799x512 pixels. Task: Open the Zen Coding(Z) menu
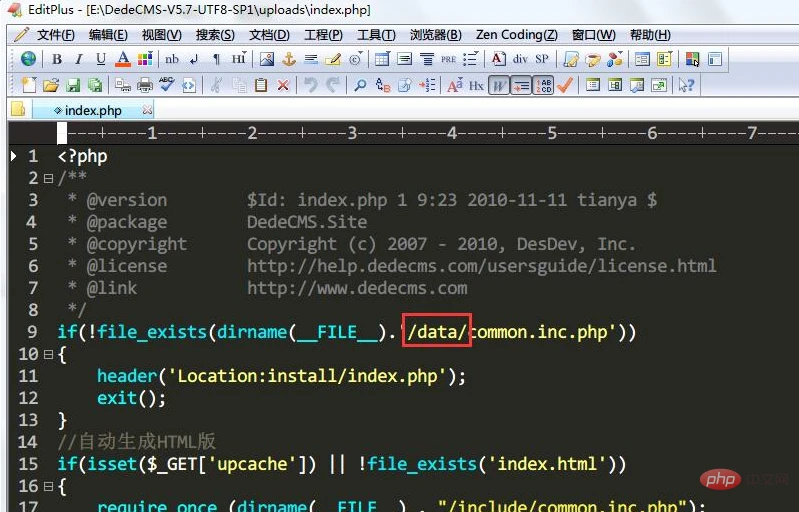[x=517, y=35]
